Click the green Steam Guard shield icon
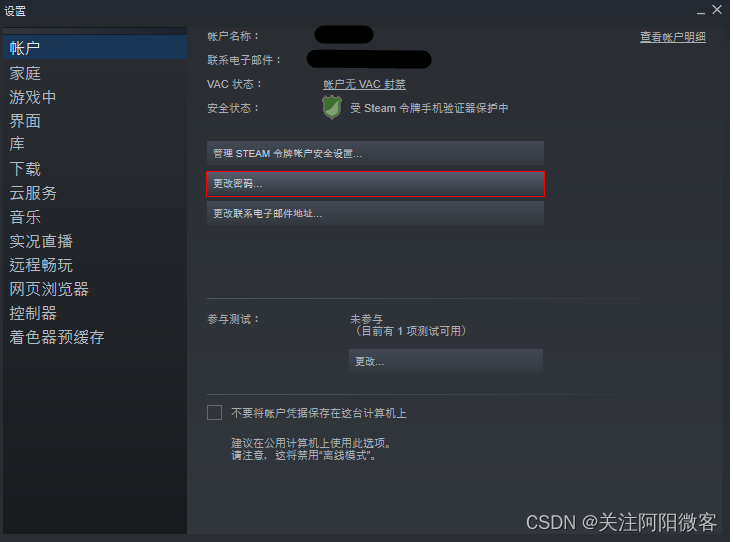This screenshot has width=733, height=542. click(x=331, y=107)
